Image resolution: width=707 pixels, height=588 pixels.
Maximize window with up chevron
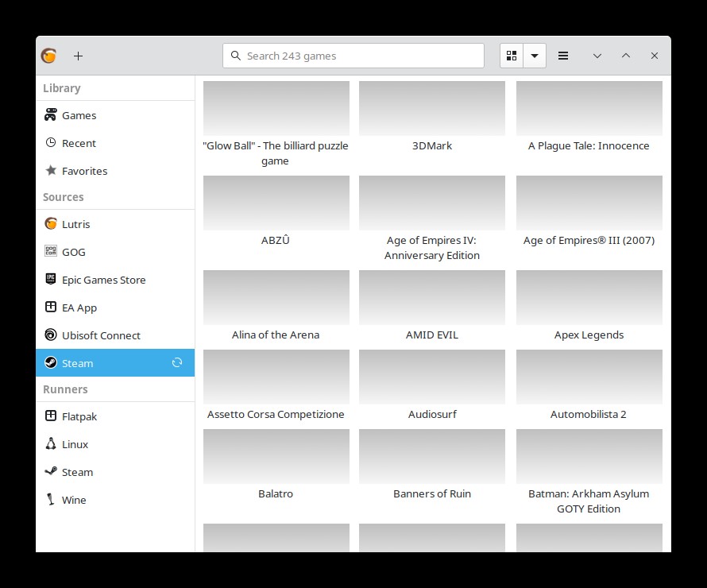pyautogui.click(x=626, y=56)
